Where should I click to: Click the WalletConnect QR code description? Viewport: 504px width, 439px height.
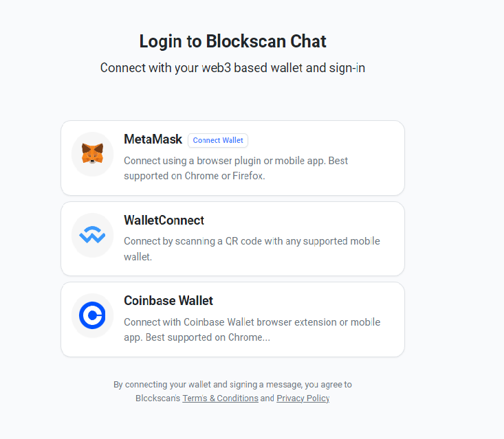click(252, 249)
